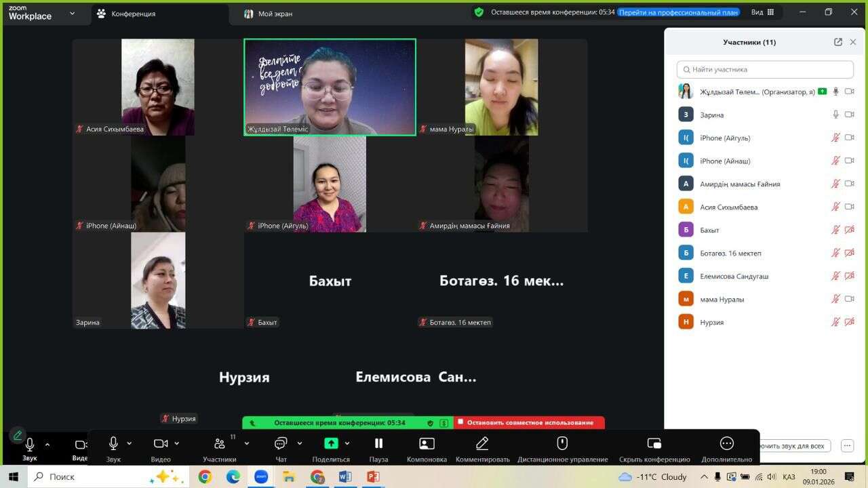This screenshot has width=868, height=488.
Task: Open the Дополнительно more options icon
Action: click(726, 444)
